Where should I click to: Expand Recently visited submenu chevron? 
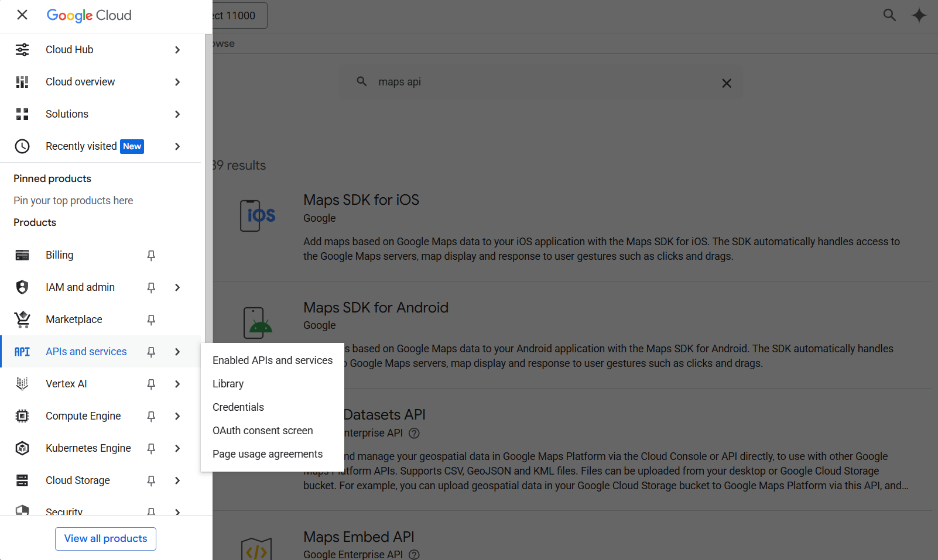click(x=177, y=146)
